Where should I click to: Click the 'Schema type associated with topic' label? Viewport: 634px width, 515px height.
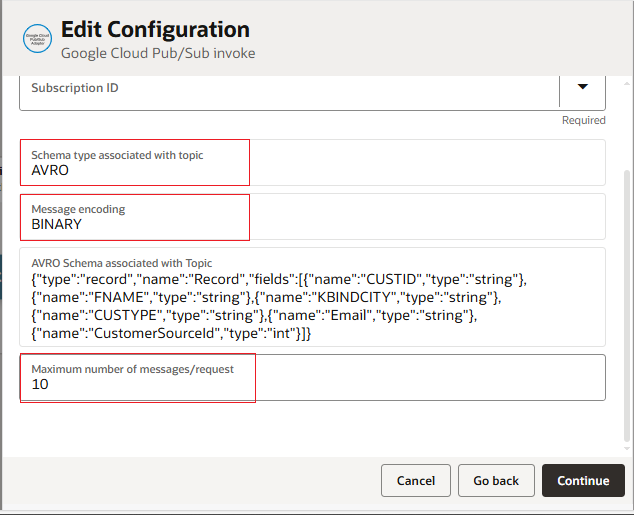tap(117, 155)
